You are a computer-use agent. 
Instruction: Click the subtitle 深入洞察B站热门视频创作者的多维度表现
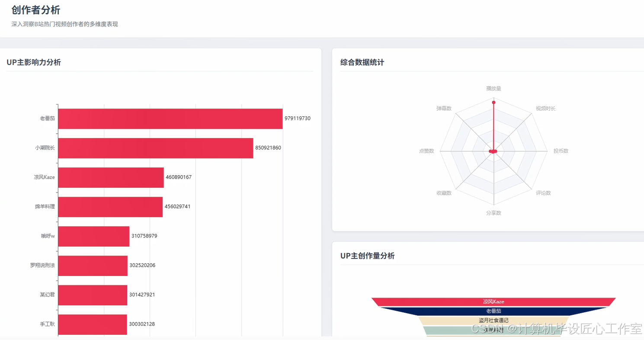point(65,24)
